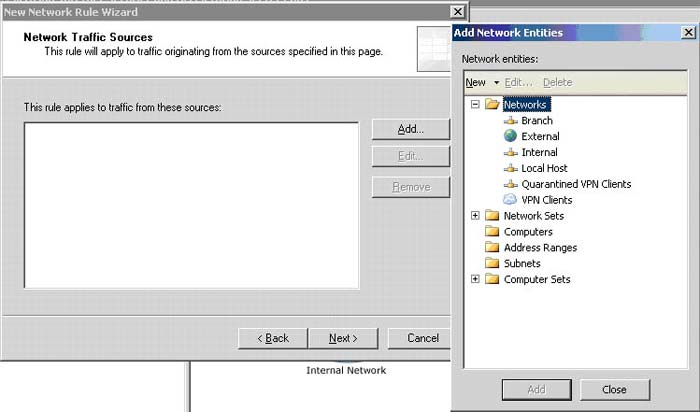Click the Network Sets folder icon

[x=492, y=216]
